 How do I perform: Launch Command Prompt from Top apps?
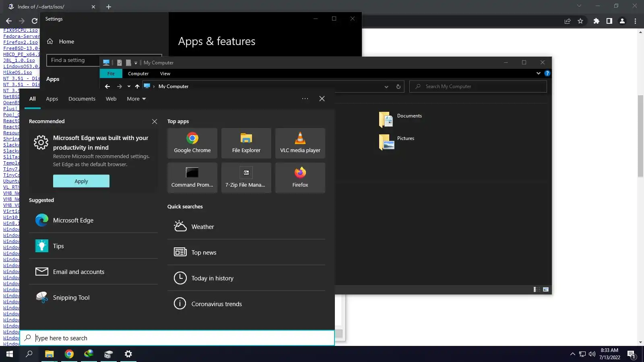192,178
